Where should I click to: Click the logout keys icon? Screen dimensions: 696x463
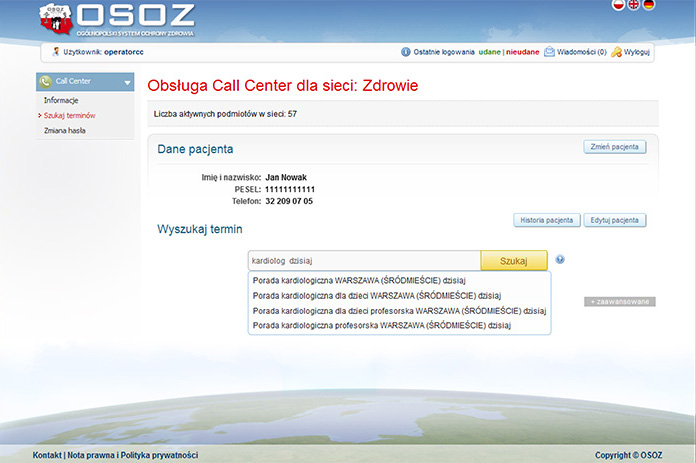[616, 52]
